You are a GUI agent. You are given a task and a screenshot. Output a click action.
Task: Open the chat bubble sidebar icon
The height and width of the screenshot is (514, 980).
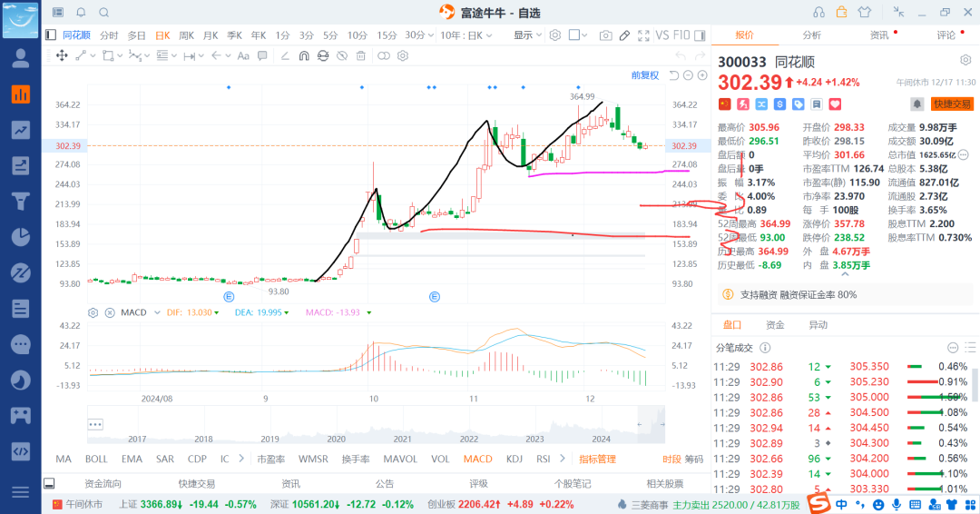(x=21, y=344)
